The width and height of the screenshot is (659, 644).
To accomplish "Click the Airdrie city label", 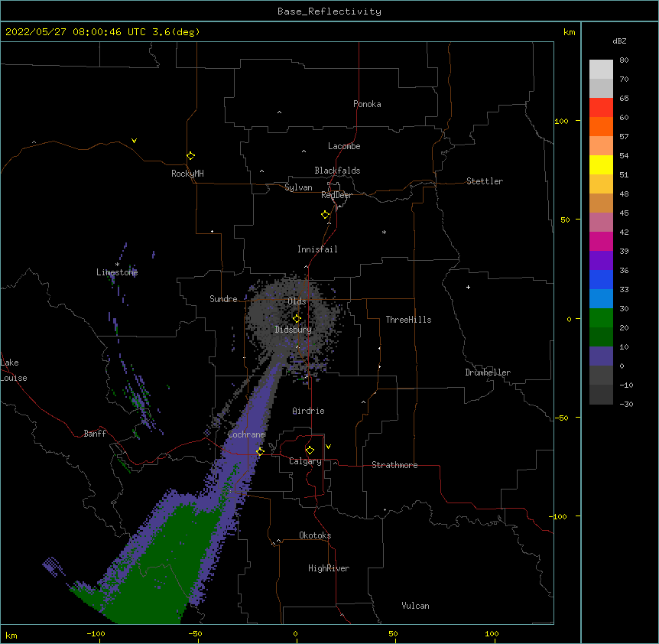I will [x=308, y=411].
